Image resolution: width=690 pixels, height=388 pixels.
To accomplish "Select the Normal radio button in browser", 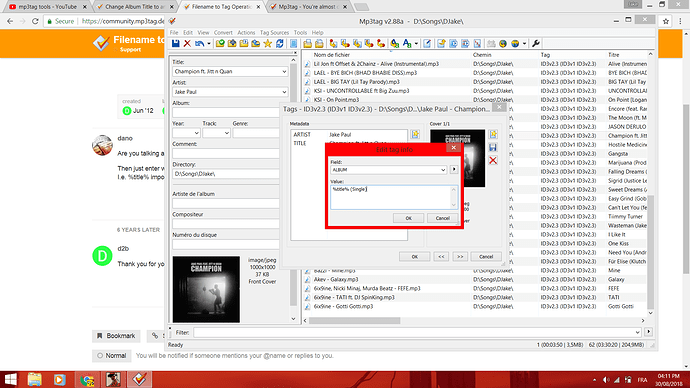I will pyautogui.click(x=100, y=355).
